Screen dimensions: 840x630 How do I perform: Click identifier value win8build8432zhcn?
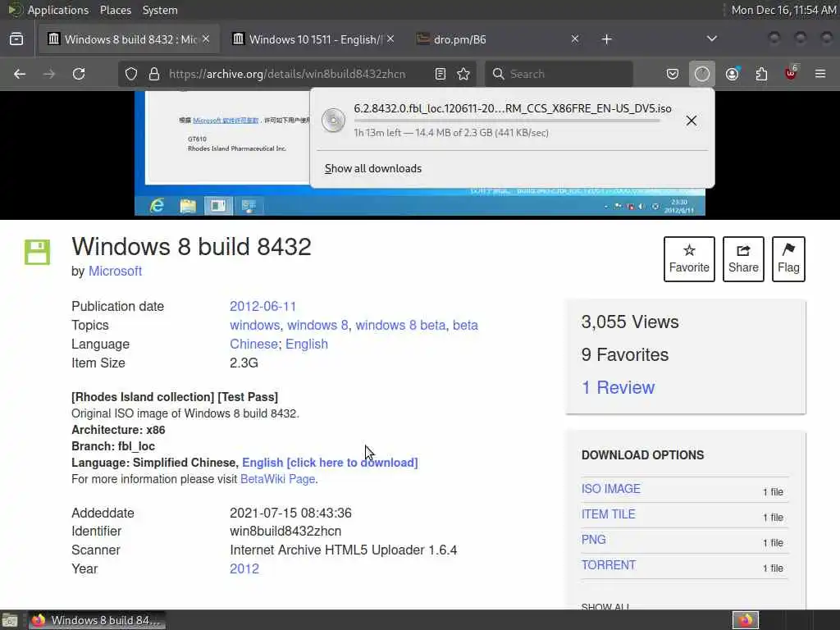tap(285, 531)
